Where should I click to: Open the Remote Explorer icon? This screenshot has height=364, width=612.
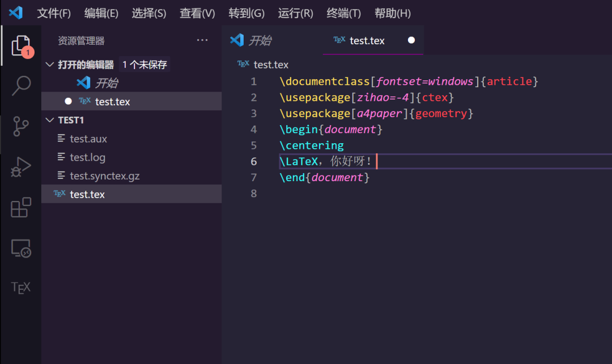(x=21, y=249)
